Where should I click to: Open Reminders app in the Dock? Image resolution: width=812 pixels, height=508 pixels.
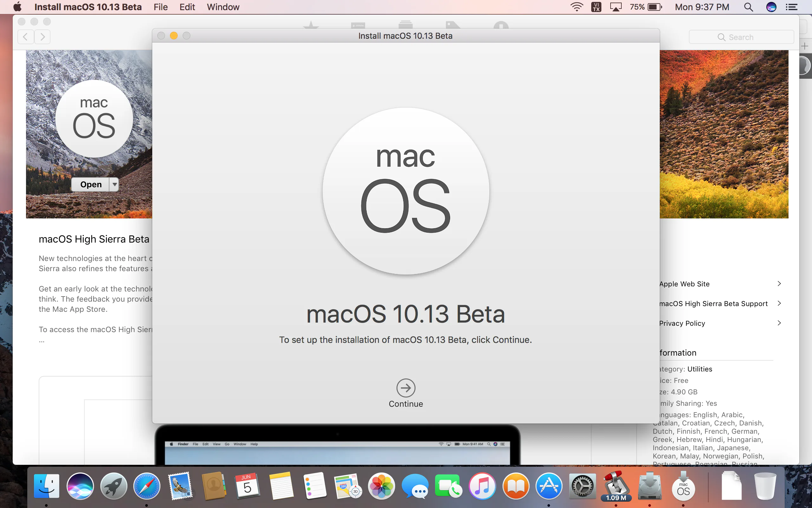click(314, 486)
